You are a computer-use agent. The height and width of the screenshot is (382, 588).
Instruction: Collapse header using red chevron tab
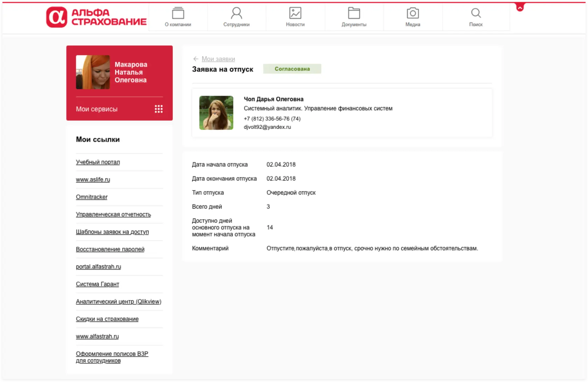520,7
